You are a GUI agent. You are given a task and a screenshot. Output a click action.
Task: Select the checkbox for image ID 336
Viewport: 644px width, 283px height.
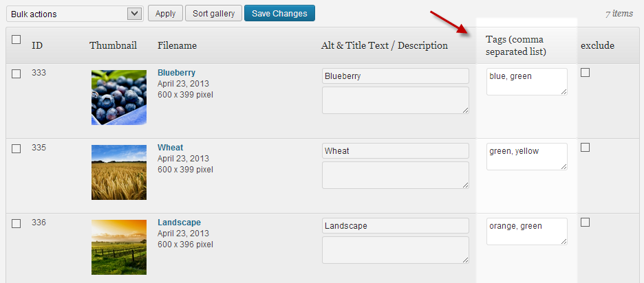point(16,223)
